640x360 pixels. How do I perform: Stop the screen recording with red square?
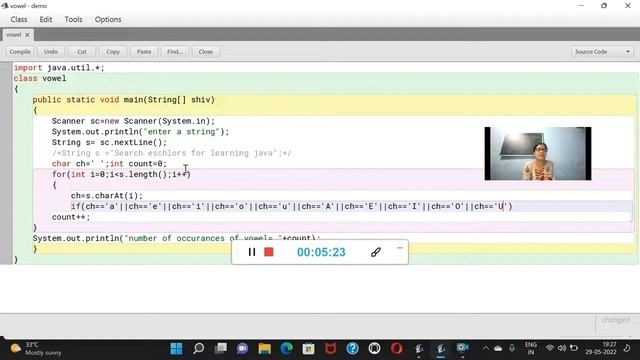(269, 252)
